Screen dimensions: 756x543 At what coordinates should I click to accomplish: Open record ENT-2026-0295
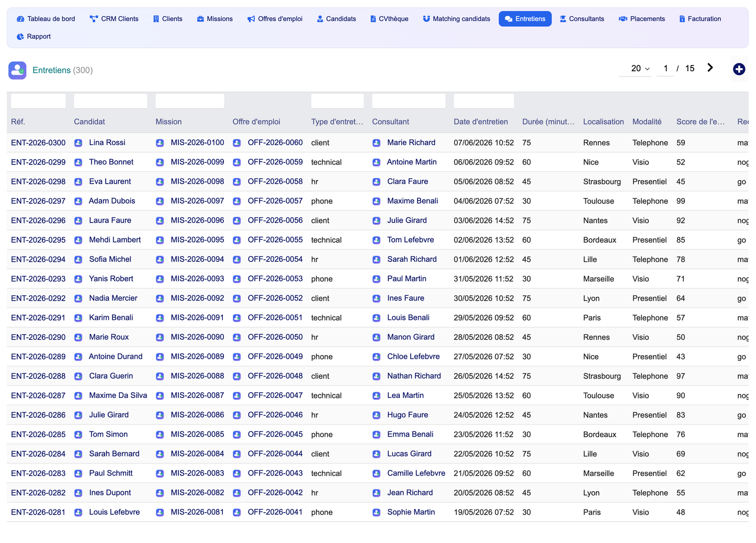tap(38, 240)
